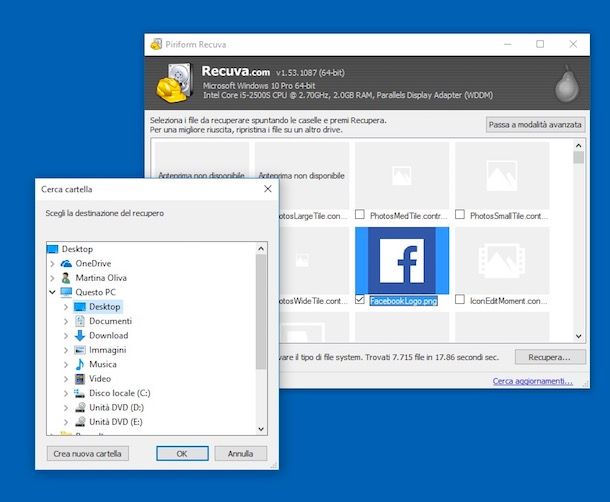Image resolution: width=610 pixels, height=502 pixels.
Task: Click the Documenti folder icon
Action: click(80, 321)
